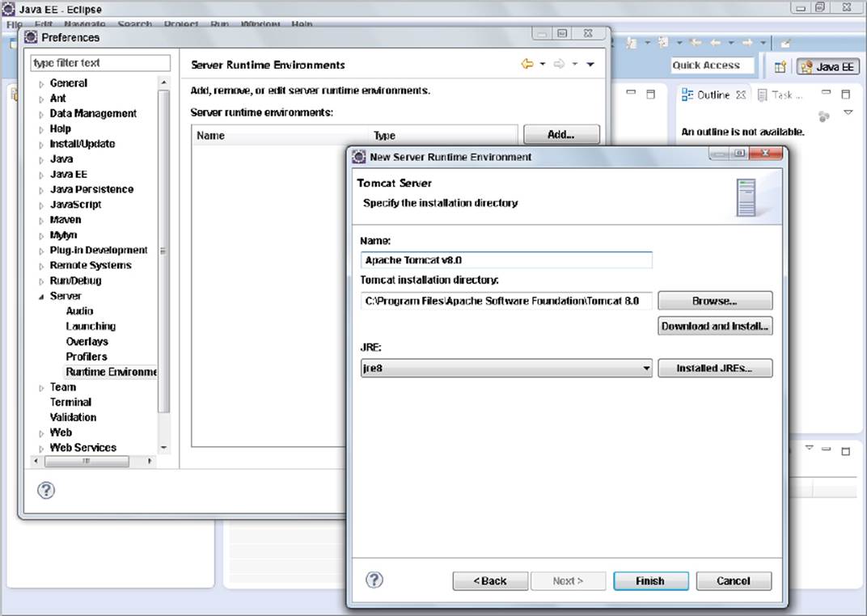Open help icon in the Preferences dialog
Viewport: 867px width, 616px height.
(x=46, y=490)
